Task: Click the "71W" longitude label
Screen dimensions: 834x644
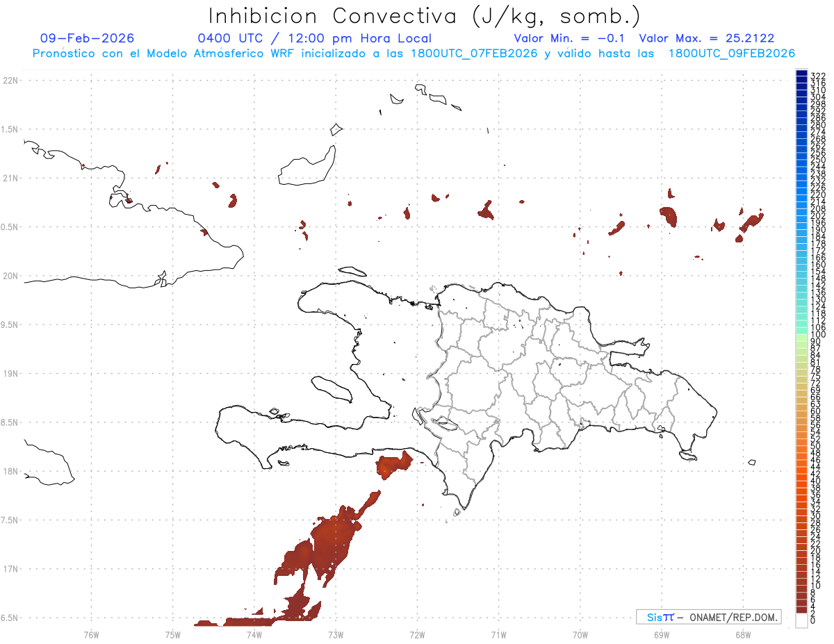Action: (498, 635)
